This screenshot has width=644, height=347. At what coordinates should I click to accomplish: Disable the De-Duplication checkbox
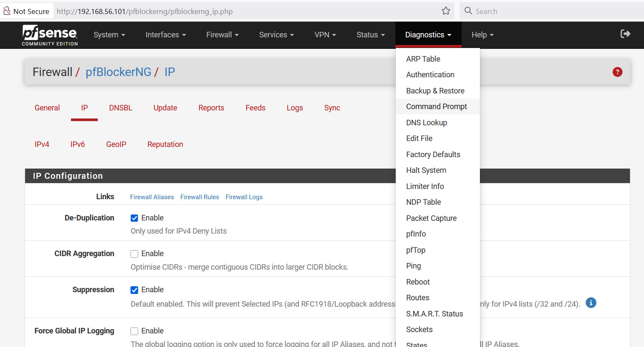134,218
